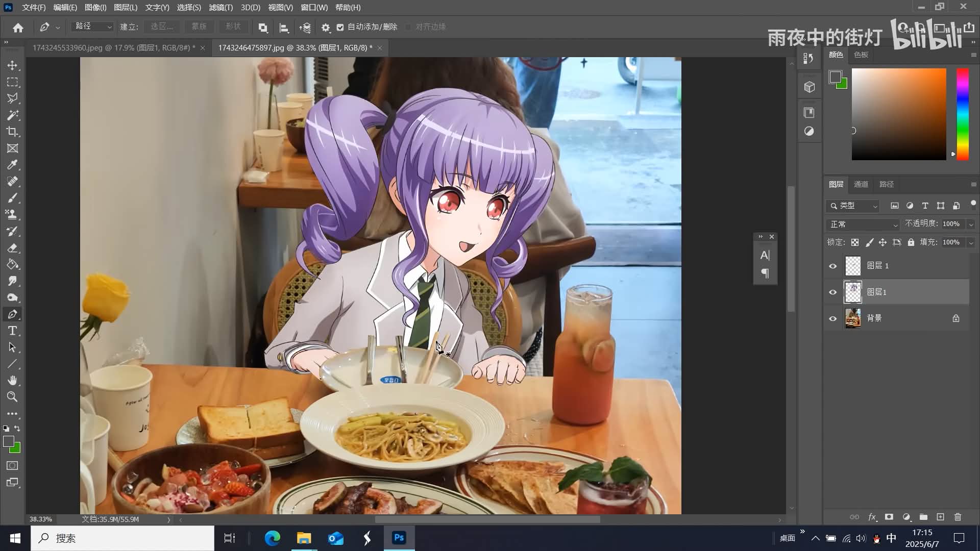Viewport: 980px width, 551px height.
Task: Select the Clone Stamp tool
Action: click(x=12, y=215)
